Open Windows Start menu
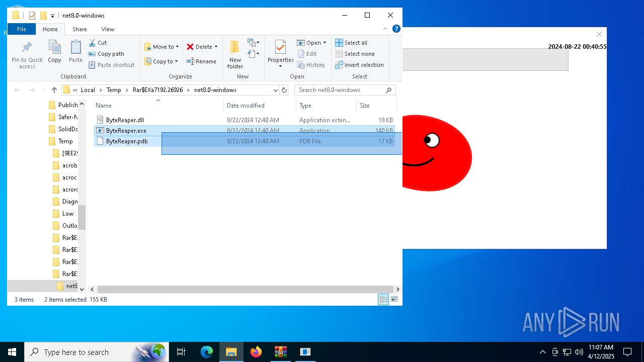The width and height of the screenshot is (644, 362). coord(12,352)
